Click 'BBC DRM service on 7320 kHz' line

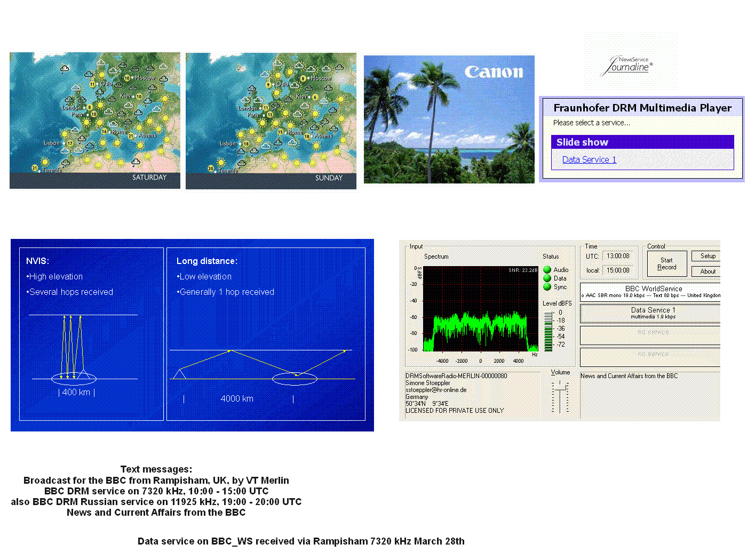156,491
